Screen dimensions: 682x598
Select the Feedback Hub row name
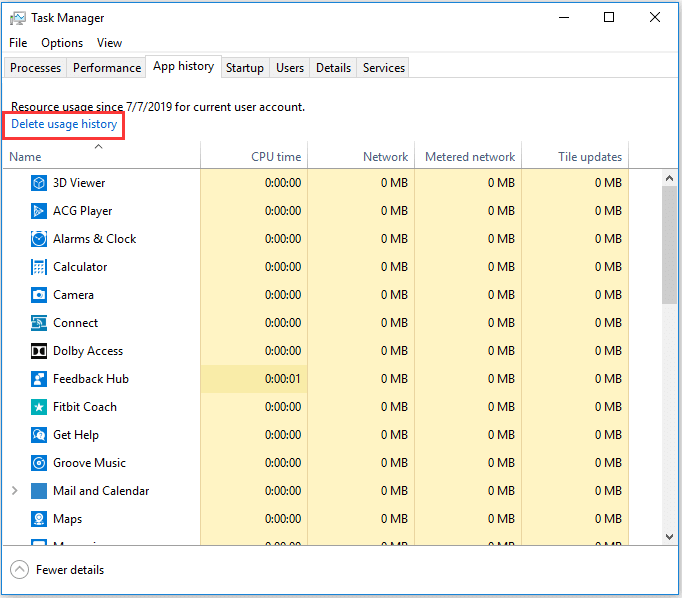[91, 379]
